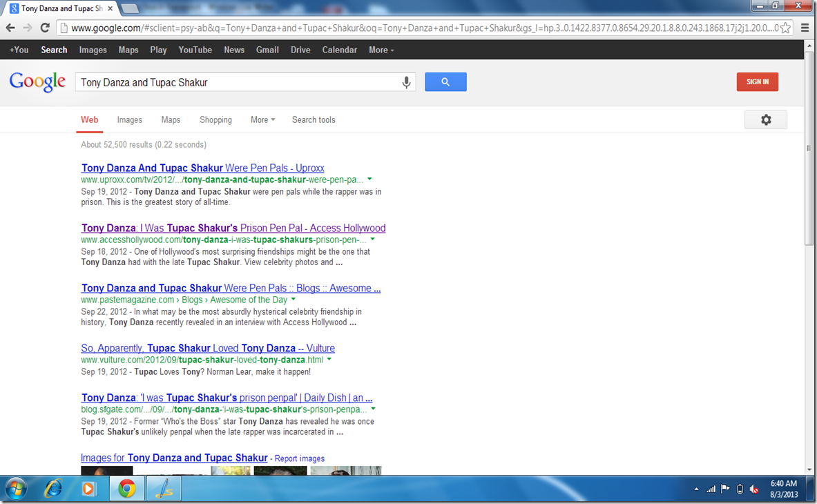Image resolution: width=817 pixels, height=504 pixels.
Task: Click the volume icon in system tray
Action: (x=754, y=489)
